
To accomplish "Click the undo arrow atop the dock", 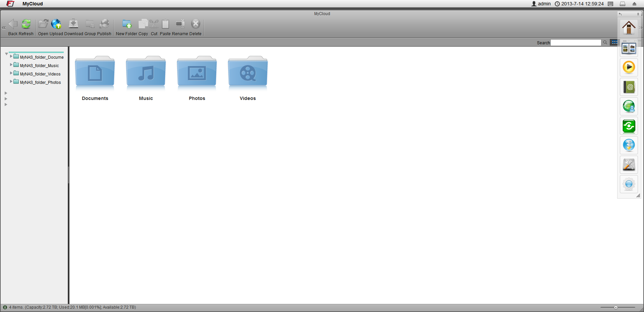I will coord(621,14).
